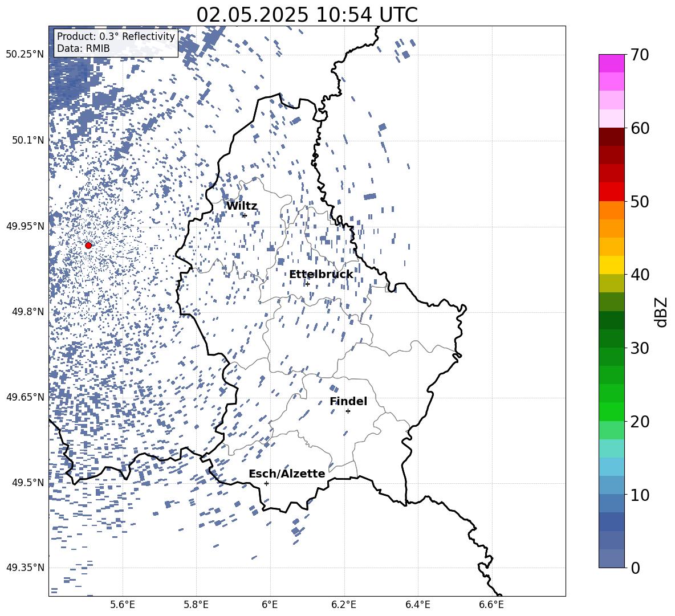Click the 49.95°N latitude label
Image resolution: width=675 pixels, height=616 pixels.
[x=25, y=226]
